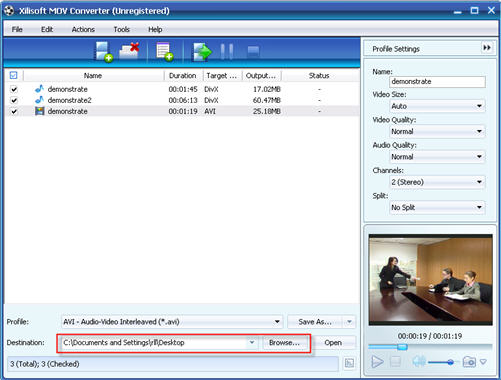Viewport: 501px width, 380px height.
Task: Click the Open destination button
Action: point(333,343)
